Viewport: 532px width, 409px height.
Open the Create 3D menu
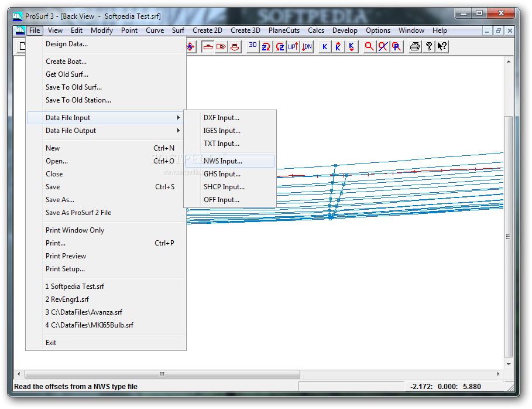tap(245, 30)
